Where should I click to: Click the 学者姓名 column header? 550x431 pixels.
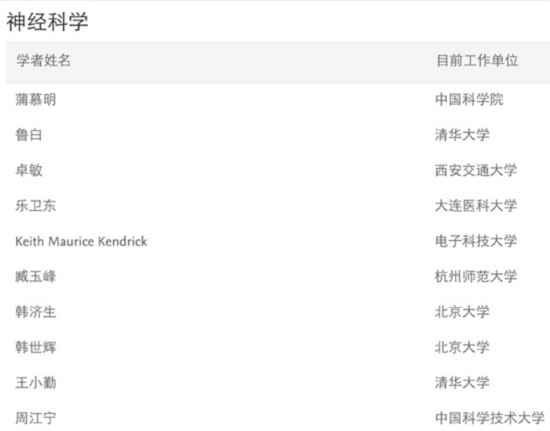tap(43, 60)
